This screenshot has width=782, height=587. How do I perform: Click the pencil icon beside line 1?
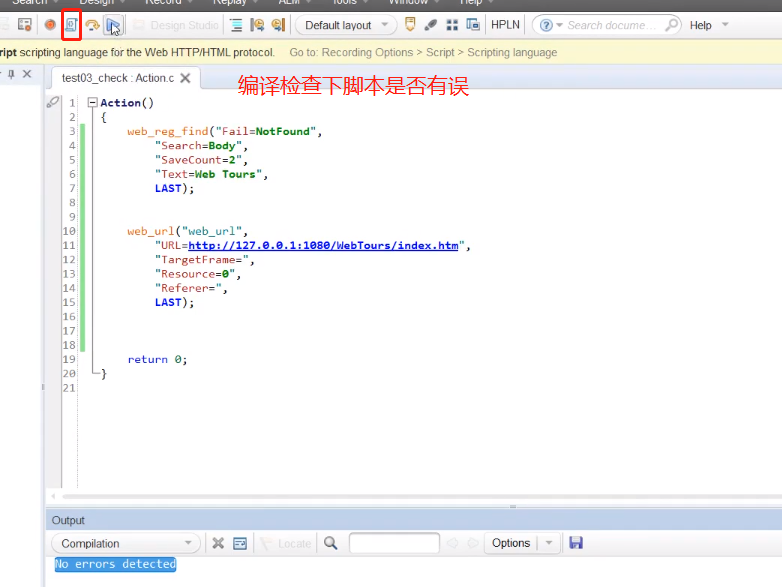coord(53,102)
